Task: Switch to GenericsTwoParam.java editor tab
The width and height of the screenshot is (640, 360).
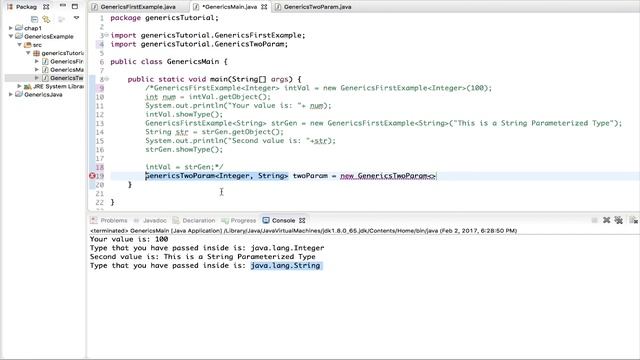Action: pos(317,7)
